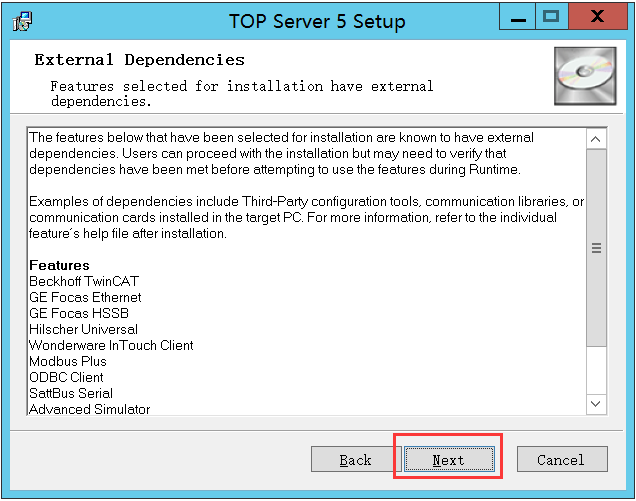Cancel the installation
The width and height of the screenshot is (636, 501).
click(x=561, y=460)
